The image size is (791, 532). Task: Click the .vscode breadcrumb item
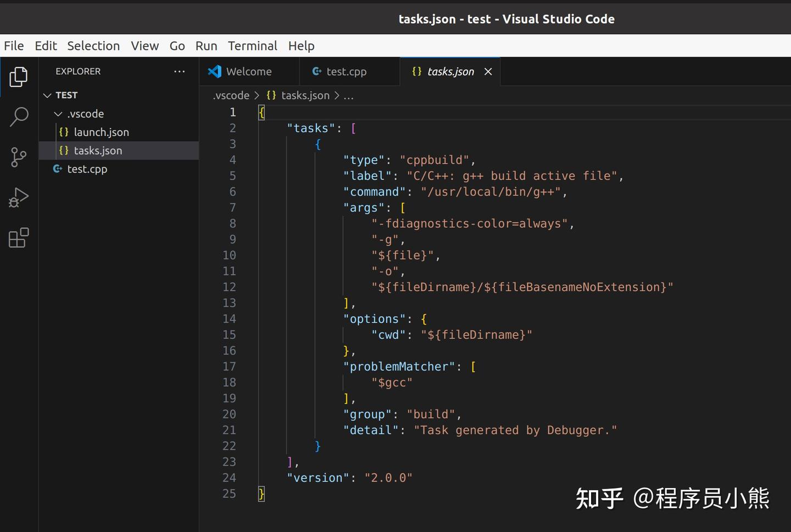coord(231,96)
